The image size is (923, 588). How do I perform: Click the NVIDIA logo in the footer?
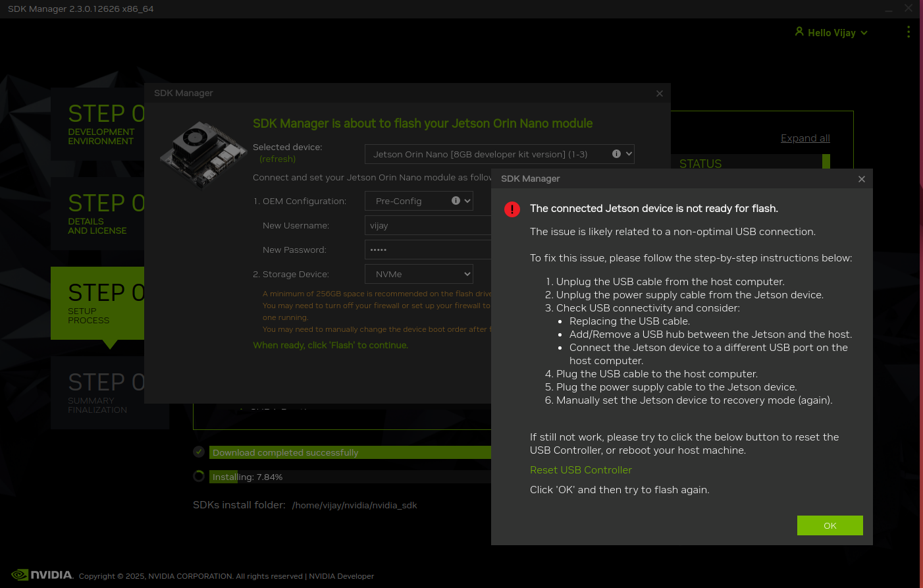(42, 575)
